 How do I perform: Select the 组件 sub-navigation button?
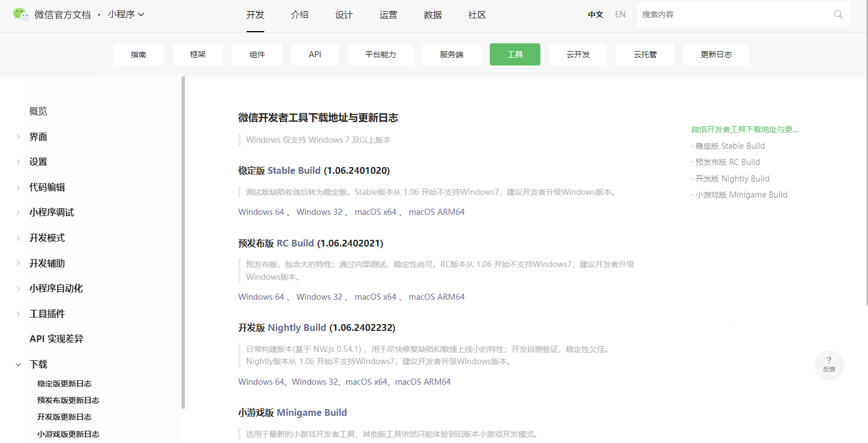(x=257, y=54)
